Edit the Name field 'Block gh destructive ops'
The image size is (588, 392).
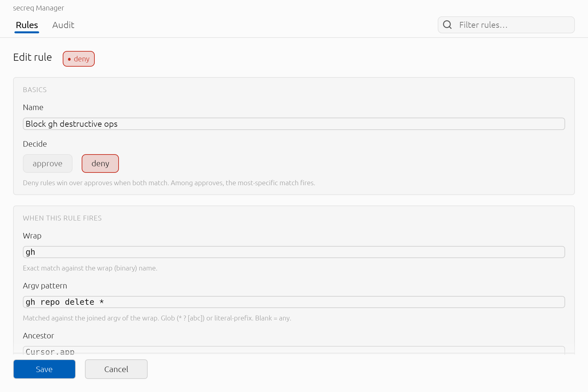point(294,124)
